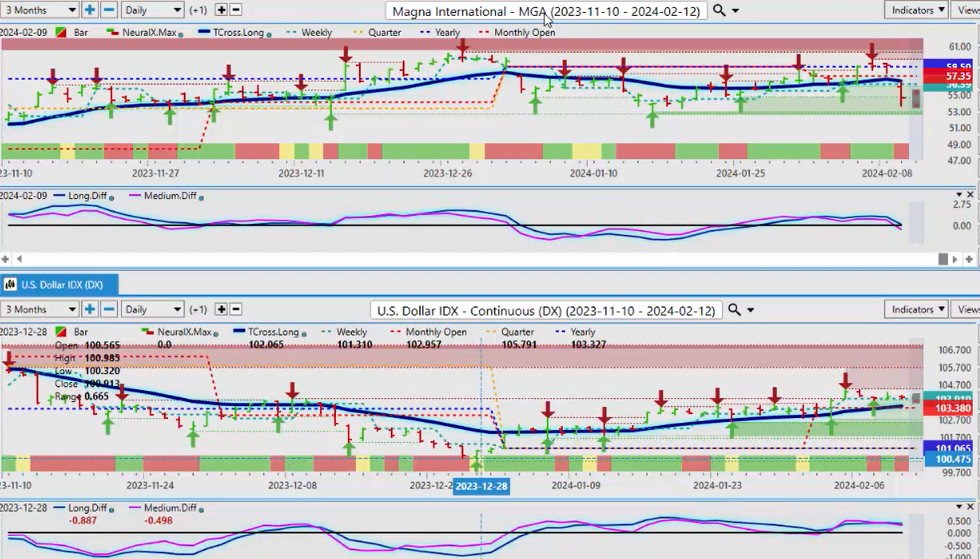Click the search magnifier next to the MGA title
This screenshot has height=559, width=980.
click(719, 10)
